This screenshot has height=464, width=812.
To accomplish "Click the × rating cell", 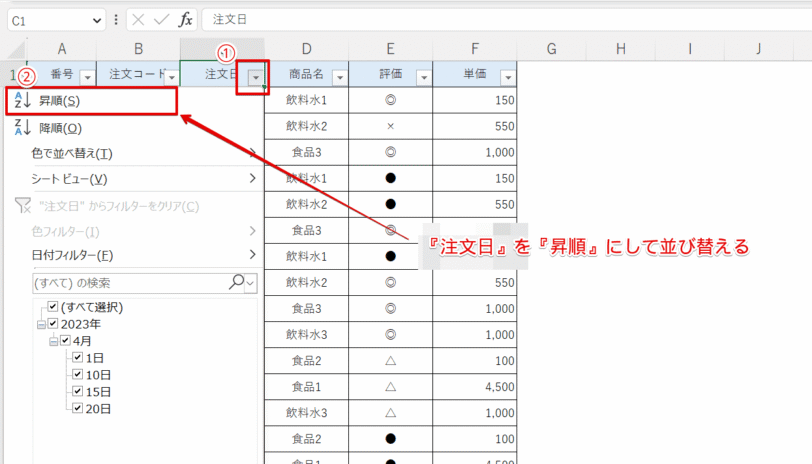I will pos(390,126).
